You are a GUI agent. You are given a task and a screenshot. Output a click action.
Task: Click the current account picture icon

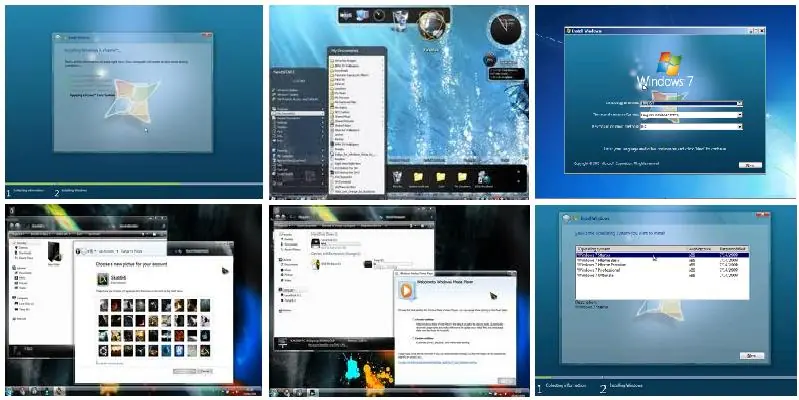click(x=102, y=279)
